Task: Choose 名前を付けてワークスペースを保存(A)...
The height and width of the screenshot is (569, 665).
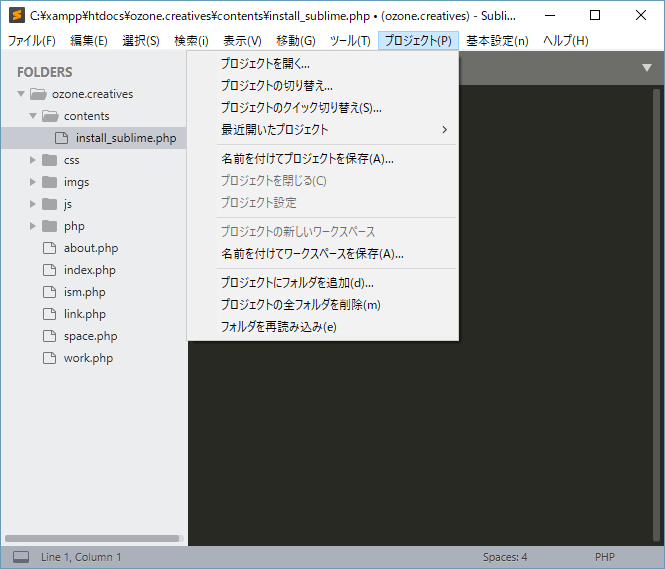Action: 323,254
